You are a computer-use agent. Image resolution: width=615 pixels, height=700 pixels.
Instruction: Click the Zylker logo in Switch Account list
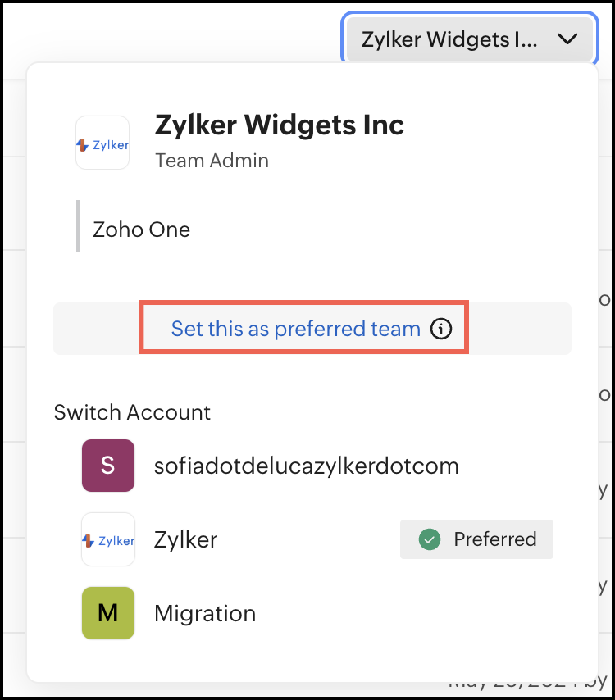pos(108,539)
